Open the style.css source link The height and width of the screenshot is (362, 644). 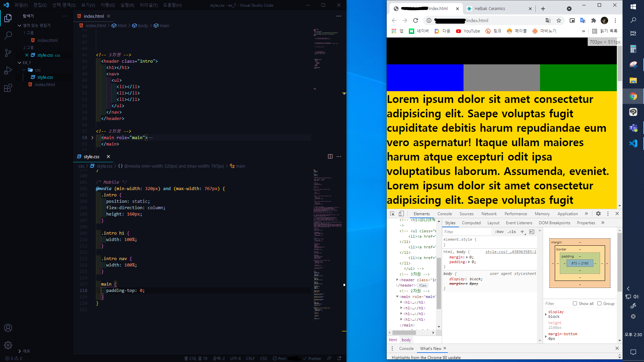coord(511,252)
